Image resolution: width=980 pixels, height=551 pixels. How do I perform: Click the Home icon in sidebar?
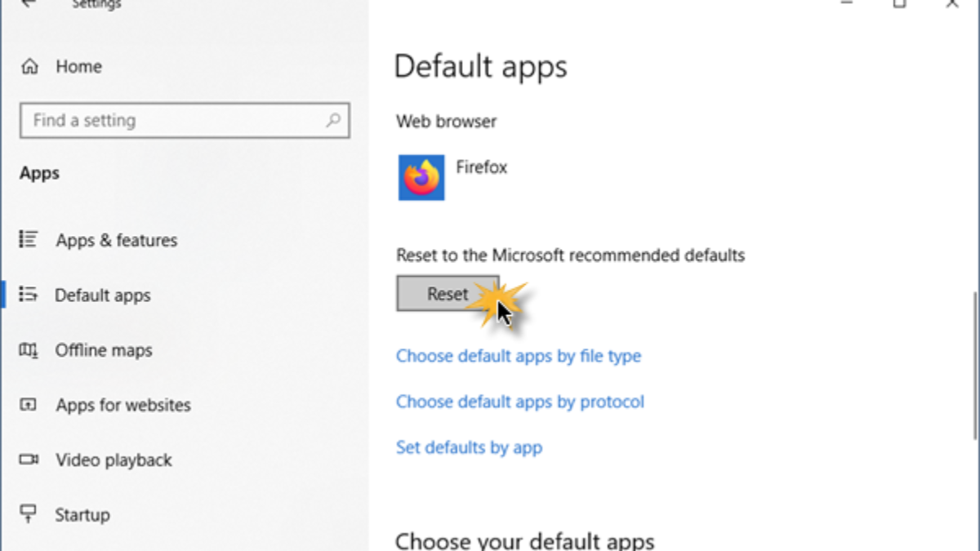click(x=29, y=67)
